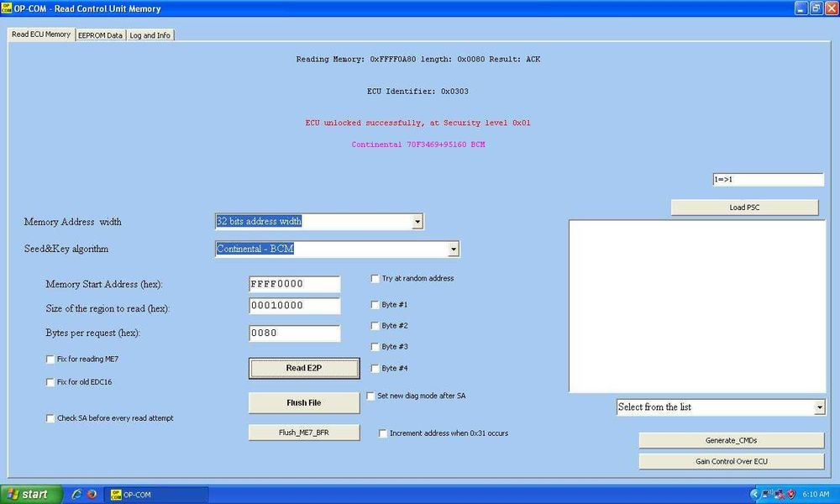The width and height of the screenshot is (840, 504).
Task: Enable the Byte #1 checkbox
Action: coord(375,305)
